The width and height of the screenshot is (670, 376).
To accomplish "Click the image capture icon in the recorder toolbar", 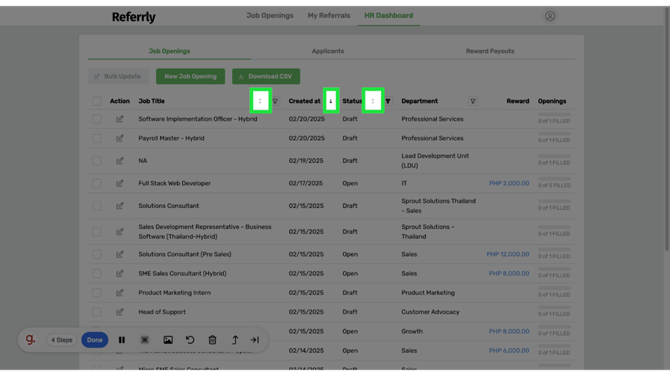I will (168, 340).
